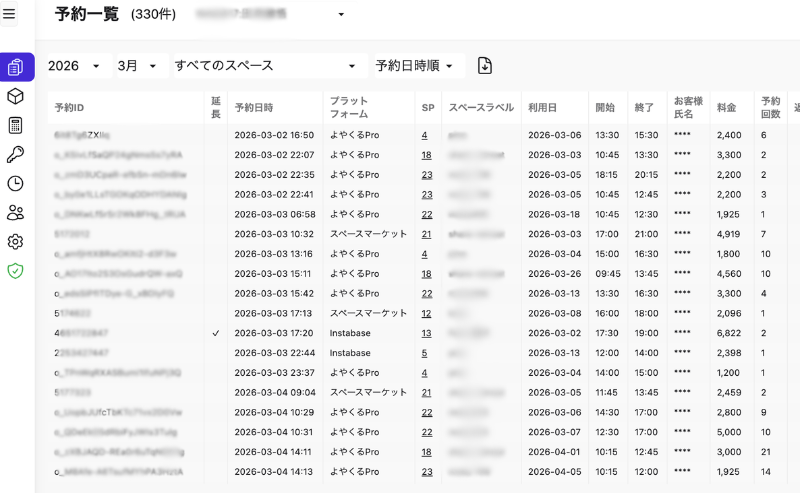Expand the 2026 year dropdown

pos(79,66)
